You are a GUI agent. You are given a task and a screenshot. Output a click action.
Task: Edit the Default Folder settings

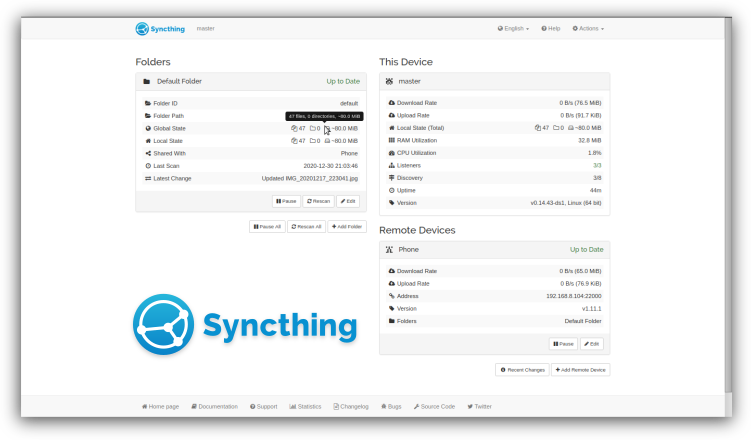pos(348,201)
